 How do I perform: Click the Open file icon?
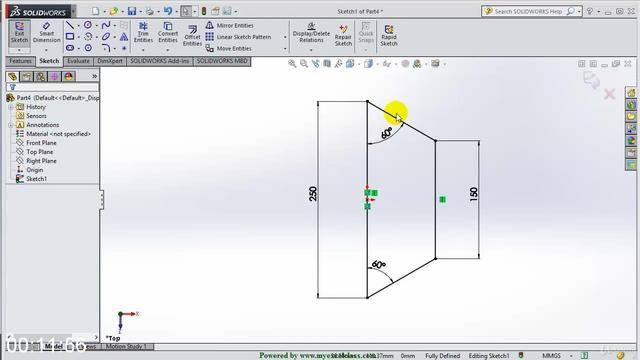(x=113, y=11)
